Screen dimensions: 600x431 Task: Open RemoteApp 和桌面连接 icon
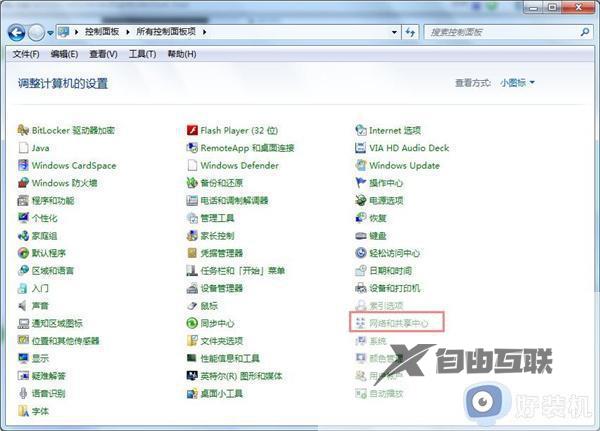192,148
